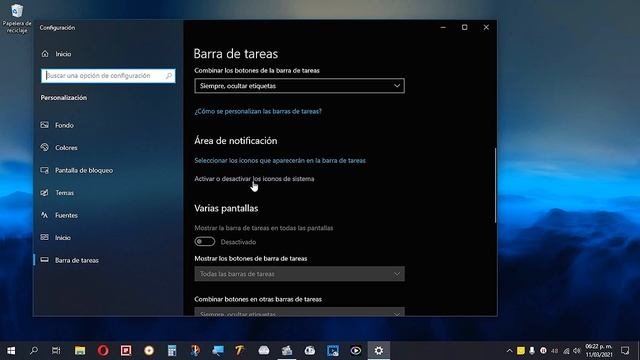Click the Barra de tareas sidebar icon
This screenshot has height=360, width=640.
tap(44, 260)
